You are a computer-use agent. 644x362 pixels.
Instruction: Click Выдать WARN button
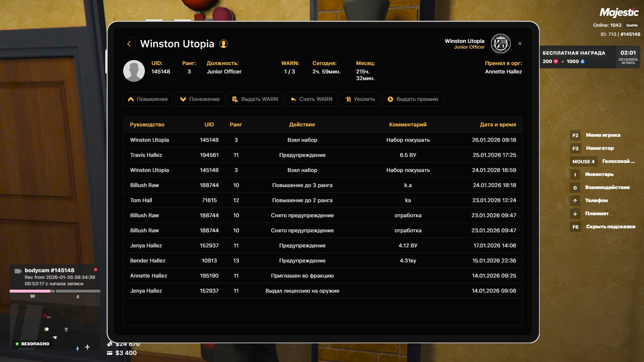(x=255, y=99)
